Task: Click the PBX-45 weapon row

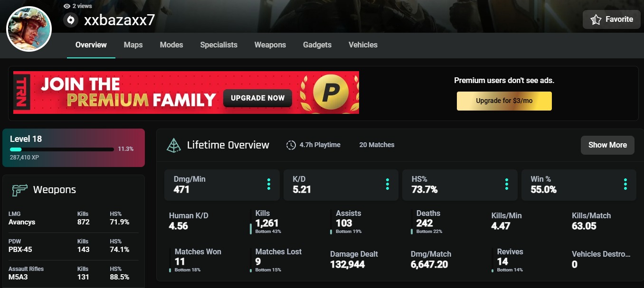Action: 74,246
